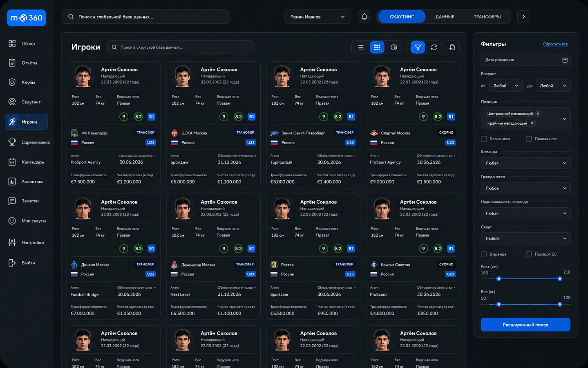Click the Дата рождения date field
Viewport: 588px width, 368px height.
pos(525,60)
